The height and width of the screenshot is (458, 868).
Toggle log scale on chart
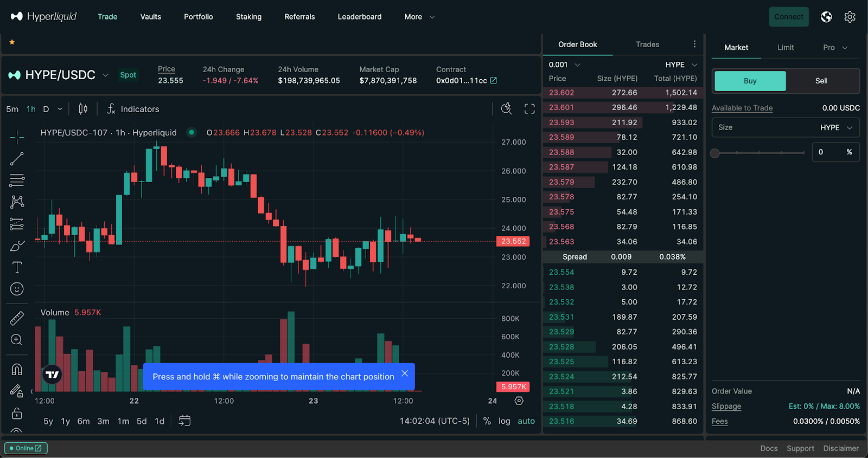pyautogui.click(x=505, y=421)
